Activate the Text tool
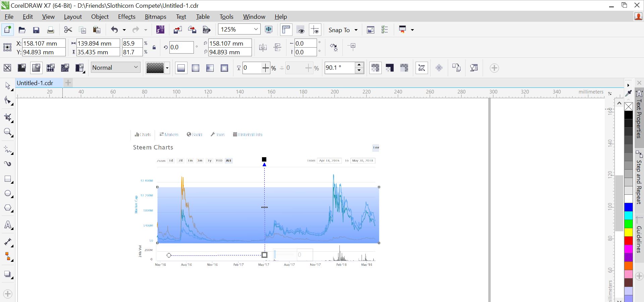 click(8, 225)
